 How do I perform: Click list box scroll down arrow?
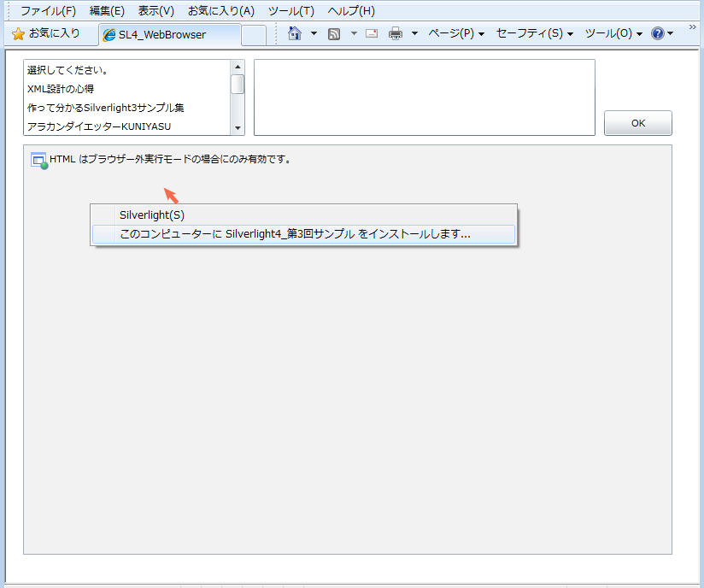pyautogui.click(x=238, y=128)
